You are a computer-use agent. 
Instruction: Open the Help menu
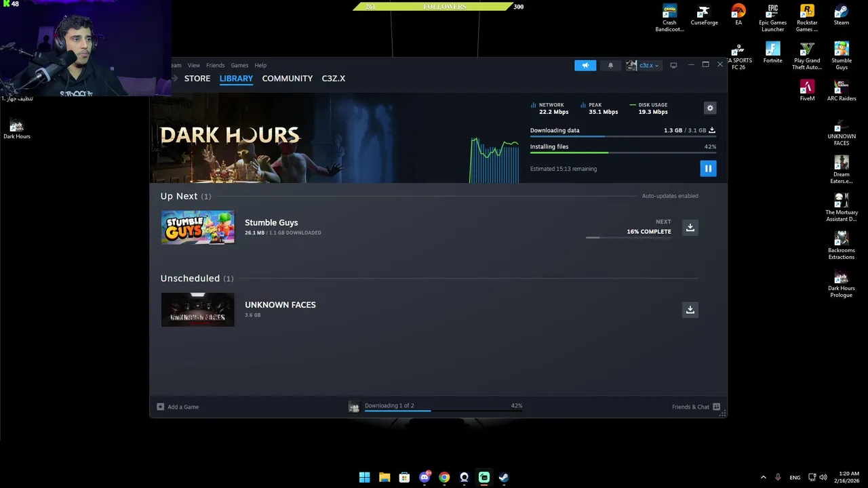tap(260, 65)
